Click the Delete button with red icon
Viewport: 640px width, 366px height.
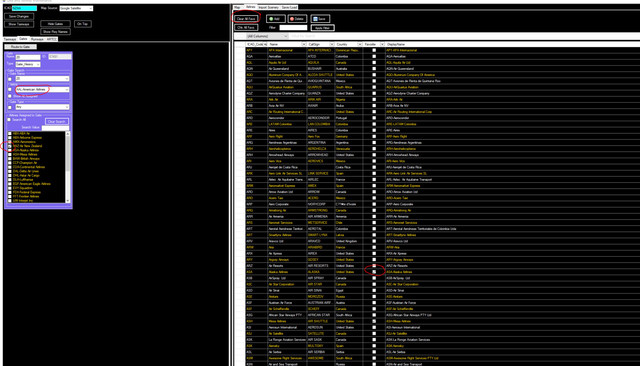pyautogui.click(x=297, y=19)
